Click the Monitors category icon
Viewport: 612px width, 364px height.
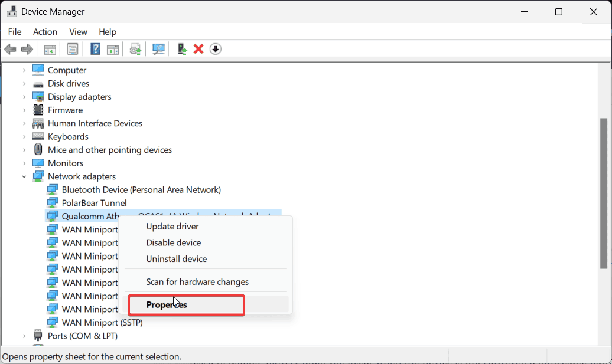point(38,163)
